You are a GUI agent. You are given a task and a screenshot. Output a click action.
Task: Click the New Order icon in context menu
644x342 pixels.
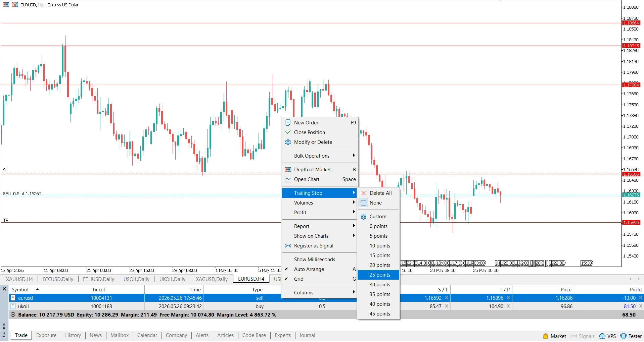[288, 123]
